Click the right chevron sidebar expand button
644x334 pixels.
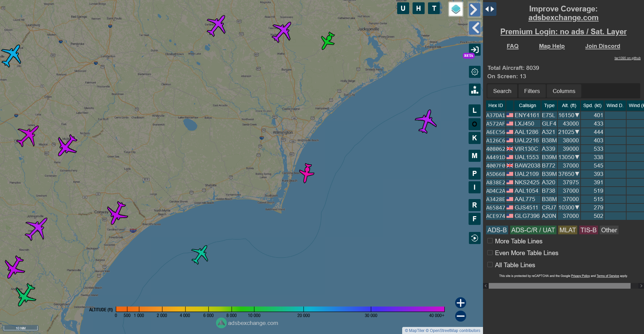click(474, 9)
